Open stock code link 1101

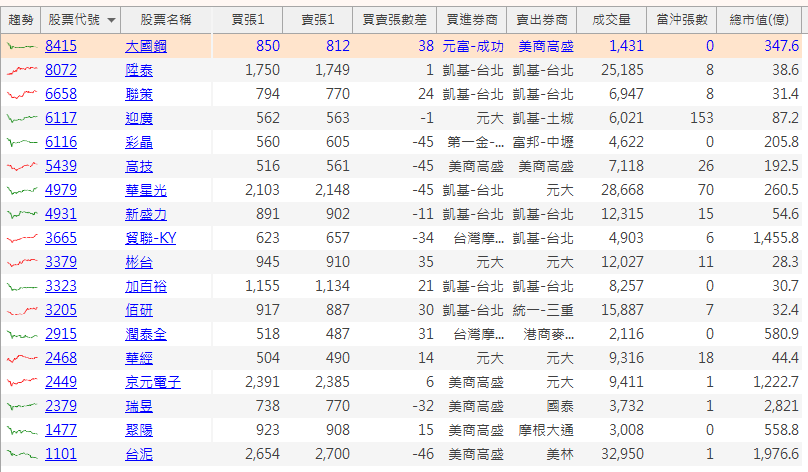[x=61, y=454]
